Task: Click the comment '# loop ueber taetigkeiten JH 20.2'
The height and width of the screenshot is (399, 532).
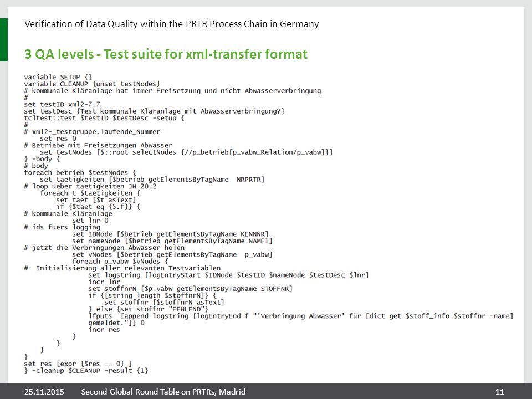Action: pyautogui.click(x=90, y=186)
